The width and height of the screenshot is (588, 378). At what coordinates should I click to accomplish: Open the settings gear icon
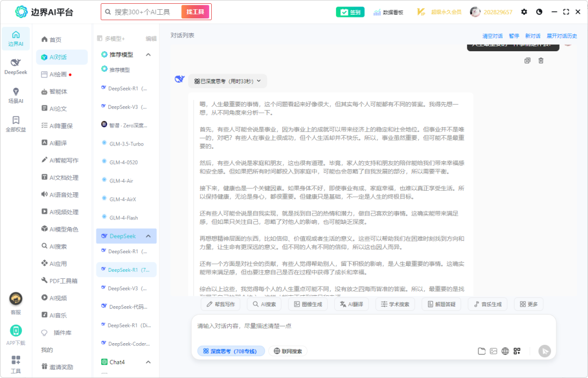pos(524,11)
